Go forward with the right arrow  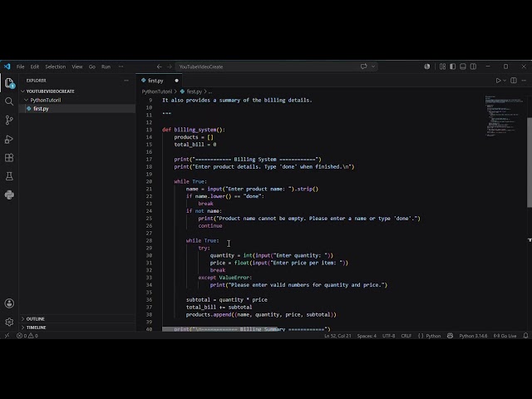(x=170, y=66)
